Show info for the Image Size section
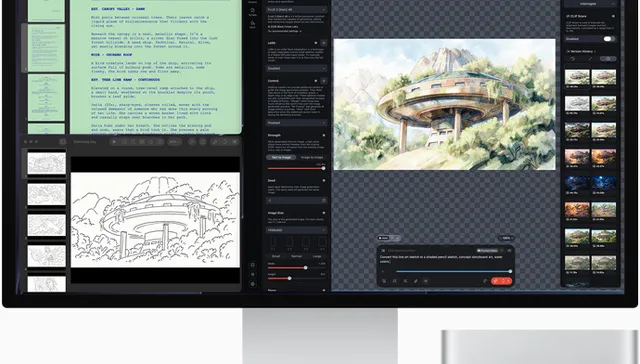The width and height of the screenshot is (640, 364). pyautogui.click(x=324, y=213)
